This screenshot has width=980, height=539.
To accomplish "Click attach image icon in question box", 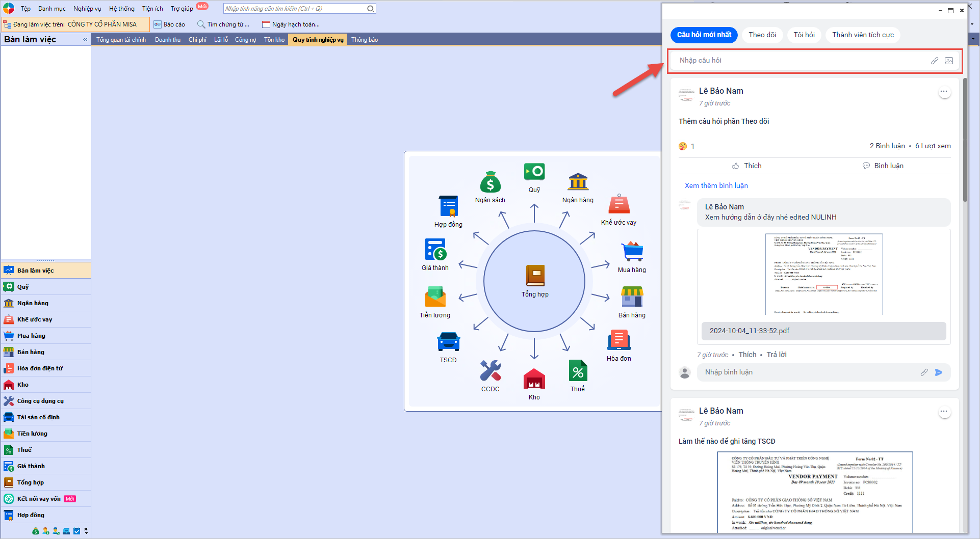I will coord(948,61).
